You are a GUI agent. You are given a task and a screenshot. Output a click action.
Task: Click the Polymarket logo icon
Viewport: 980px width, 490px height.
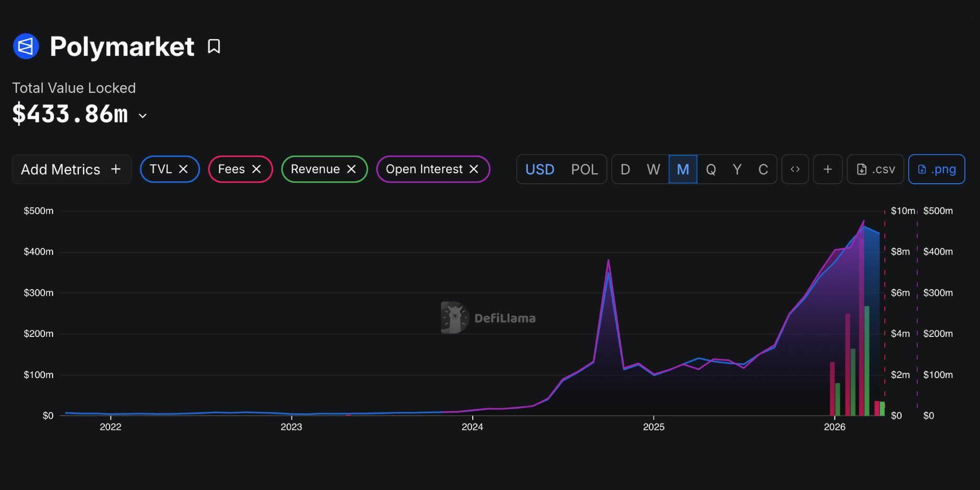(26, 46)
